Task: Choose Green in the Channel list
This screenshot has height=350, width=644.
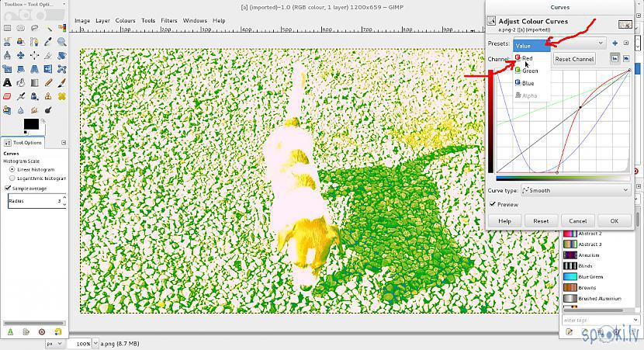Action: (x=531, y=71)
